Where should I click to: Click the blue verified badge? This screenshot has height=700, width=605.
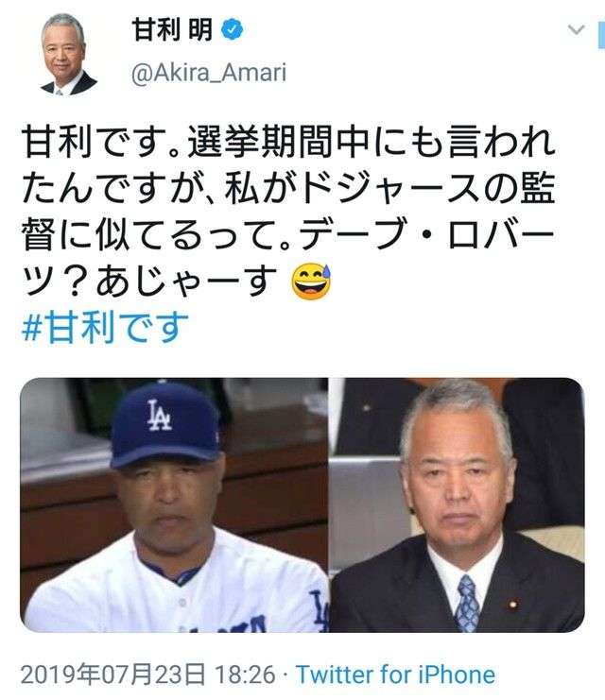tap(233, 30)
